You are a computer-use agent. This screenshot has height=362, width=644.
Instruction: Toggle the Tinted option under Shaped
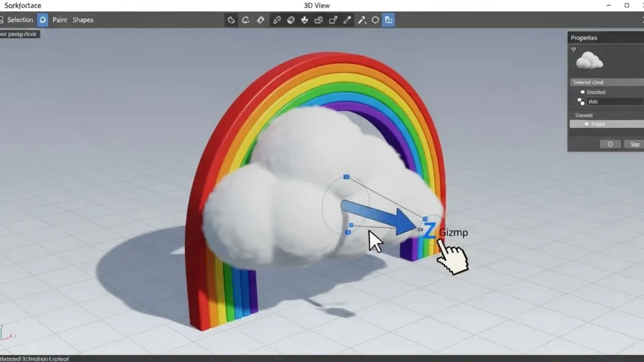(591, 123)
